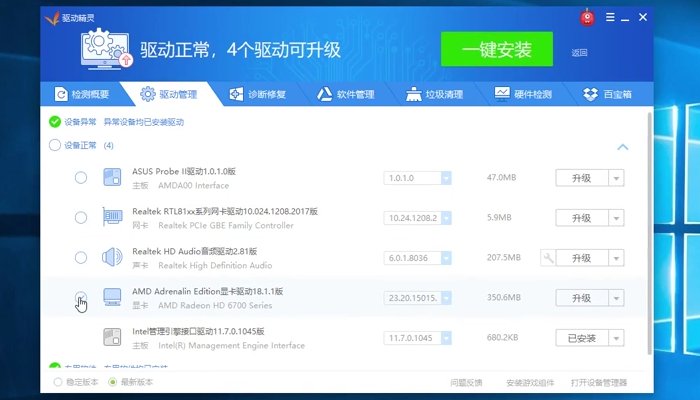Click the 百宝箱 box icon

591,94
